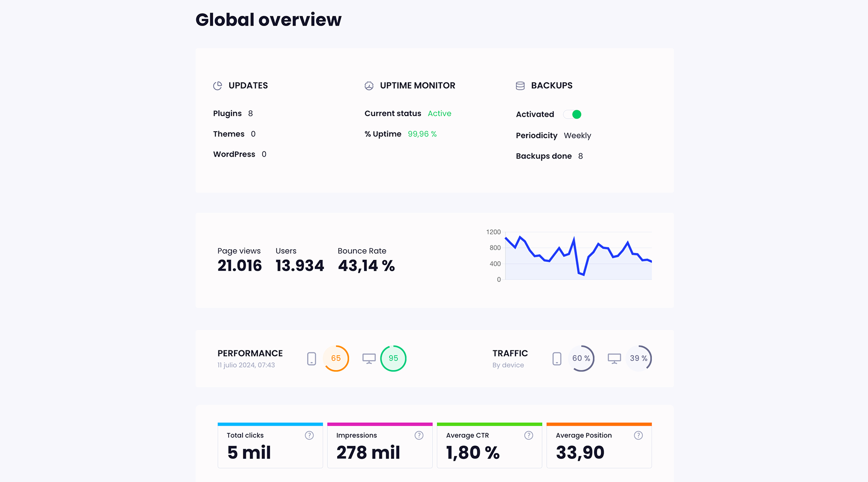Click the page views line chart

click(578, 256)
